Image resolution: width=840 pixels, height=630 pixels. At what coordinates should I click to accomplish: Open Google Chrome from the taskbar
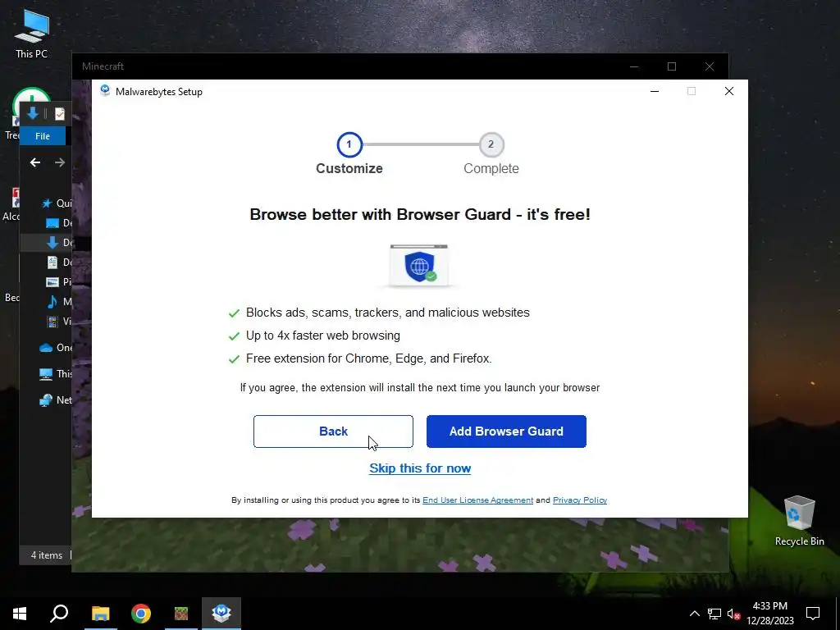click(x=141, y=614)
